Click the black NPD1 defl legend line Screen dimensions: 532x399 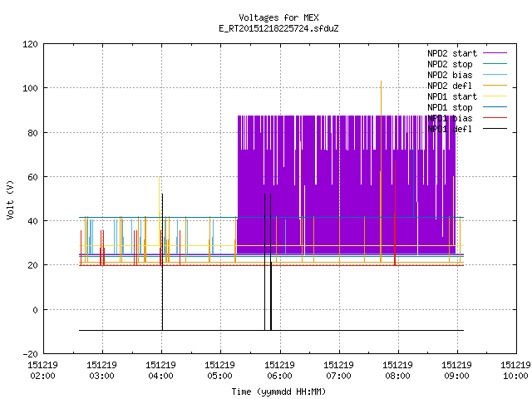[x=495, y=129]
